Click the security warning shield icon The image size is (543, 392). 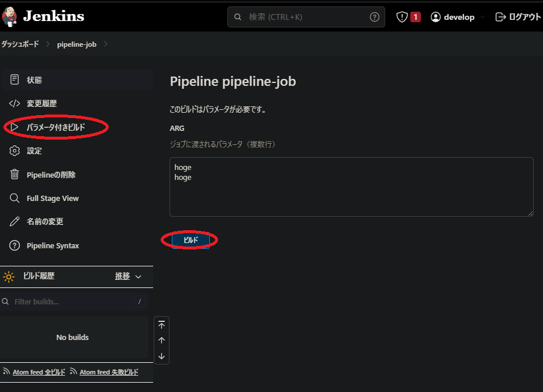(x=402, y=16)
